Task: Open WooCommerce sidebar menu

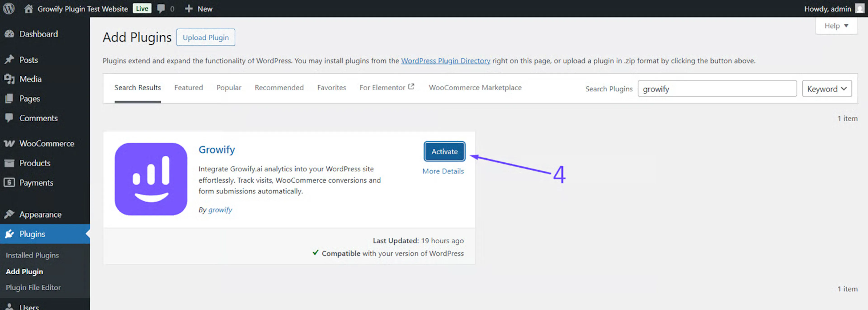Action: point(47,143)
